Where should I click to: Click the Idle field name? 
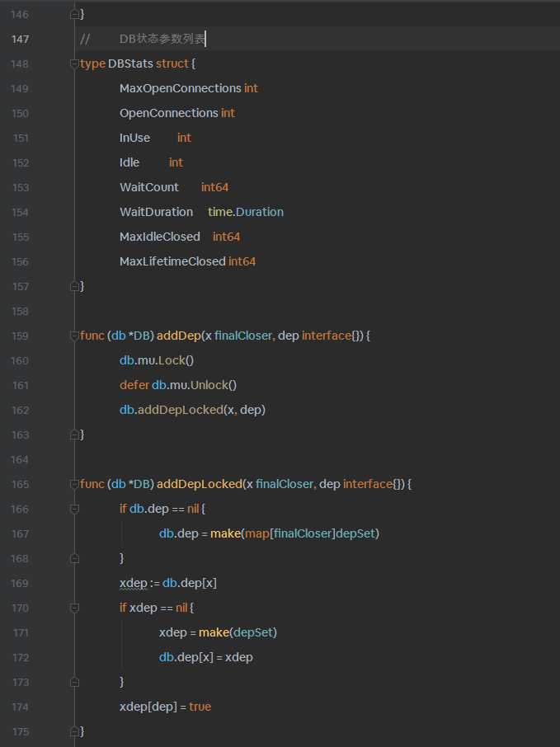pos(129,163)
